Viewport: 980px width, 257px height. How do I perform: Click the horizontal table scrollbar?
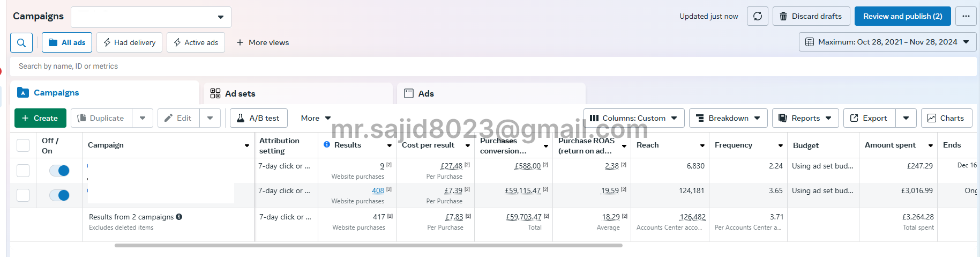[x=368, y=246]
